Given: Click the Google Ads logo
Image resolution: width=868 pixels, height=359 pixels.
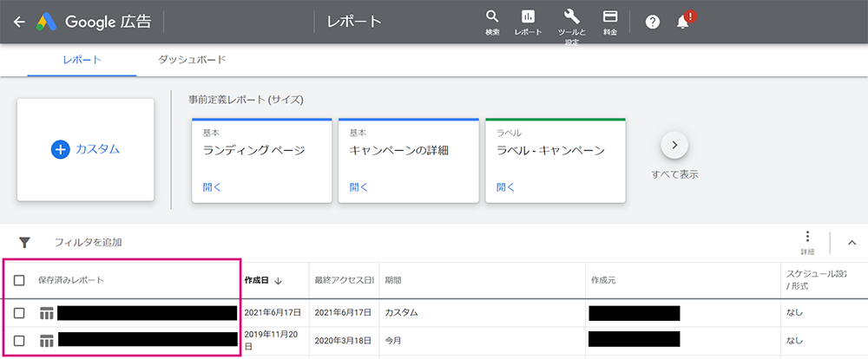Looking at the screenshot, I should pyautogui.click(x=47, y=22).
